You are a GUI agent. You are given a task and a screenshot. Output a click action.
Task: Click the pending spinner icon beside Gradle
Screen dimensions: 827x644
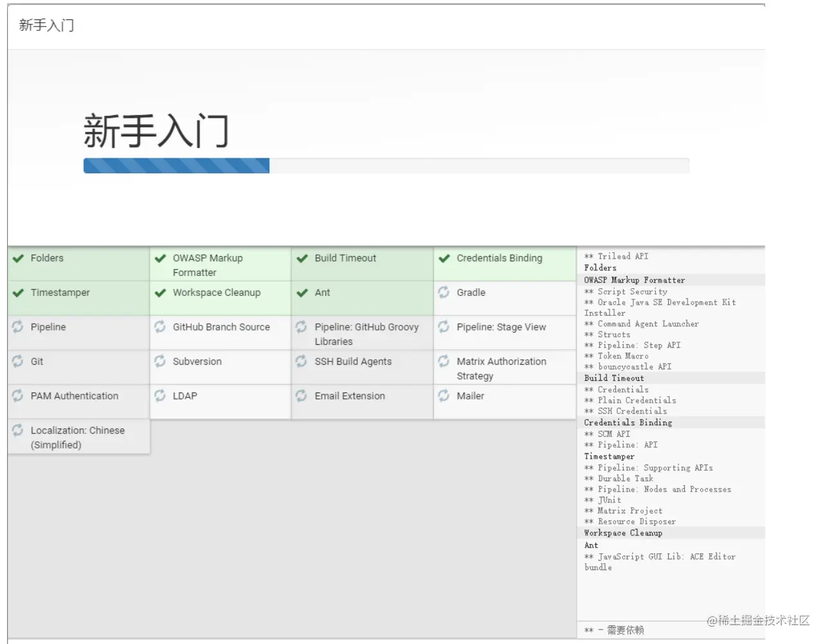(x=444, y=292)
